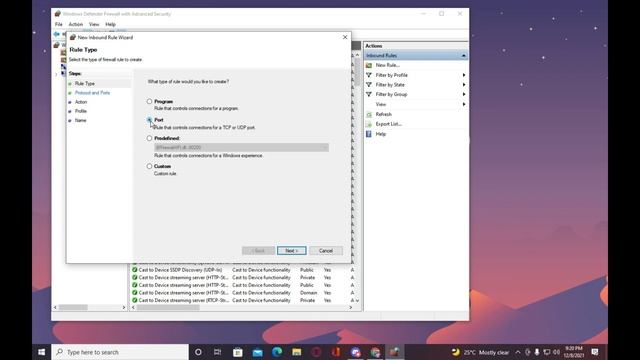
Task: Click the taskbar search box
Action: [120, 352]
